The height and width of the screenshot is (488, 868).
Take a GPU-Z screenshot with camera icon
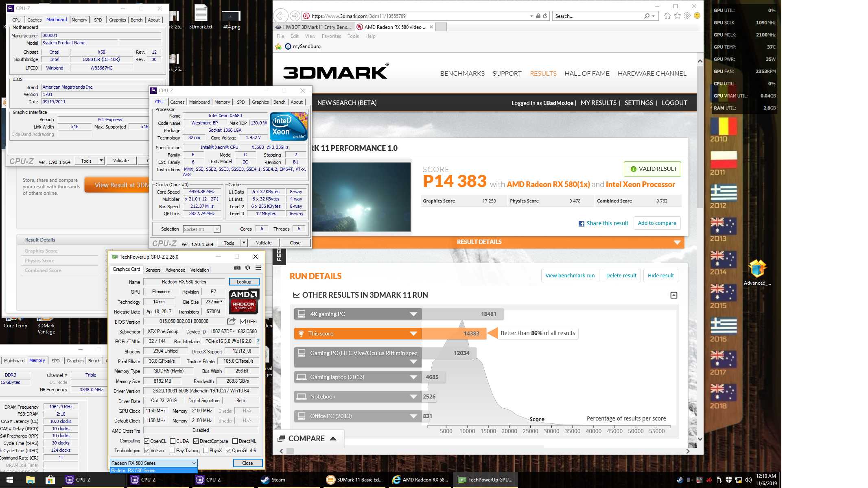[237, 268]
